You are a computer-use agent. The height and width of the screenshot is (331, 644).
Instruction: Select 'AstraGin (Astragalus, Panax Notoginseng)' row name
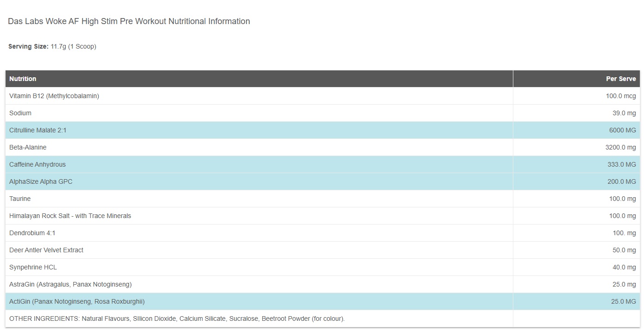tap(70, 284)
